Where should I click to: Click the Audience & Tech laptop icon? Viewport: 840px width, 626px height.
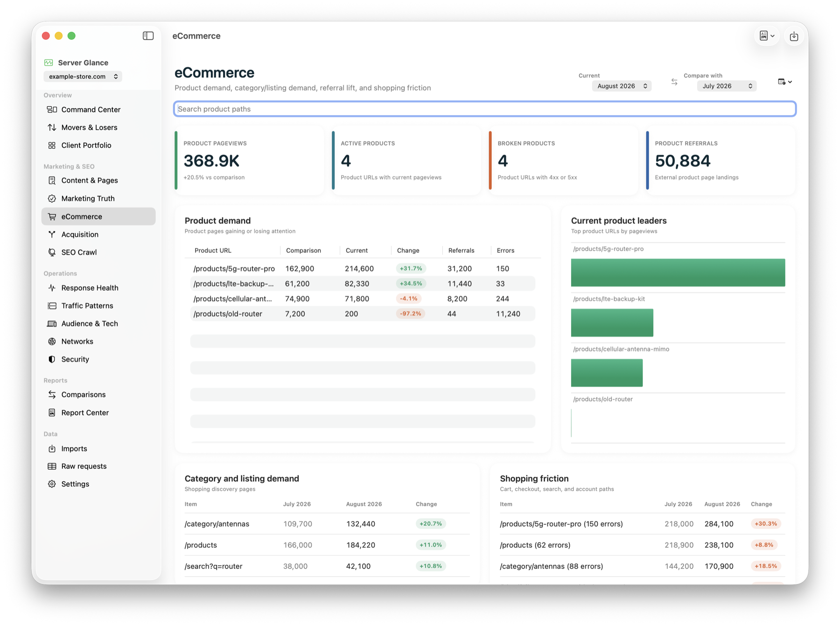(x=52, y=323)
